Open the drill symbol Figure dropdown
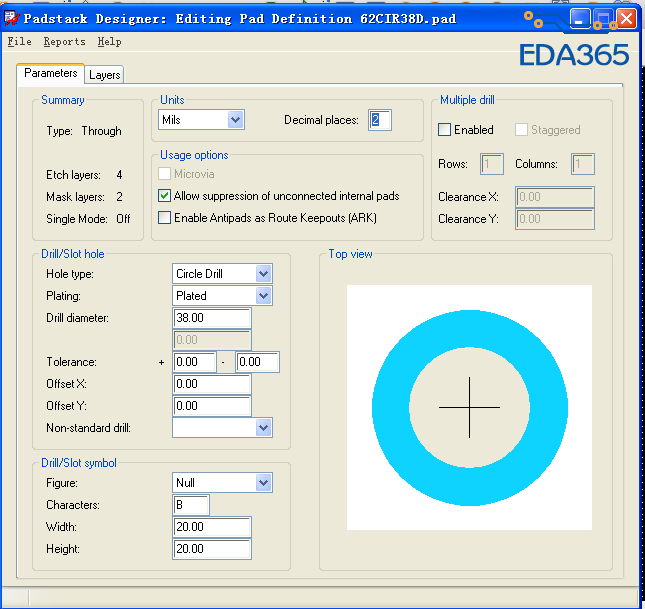The image size is (645, 609). pyautogui.click(x=223, y=483)
